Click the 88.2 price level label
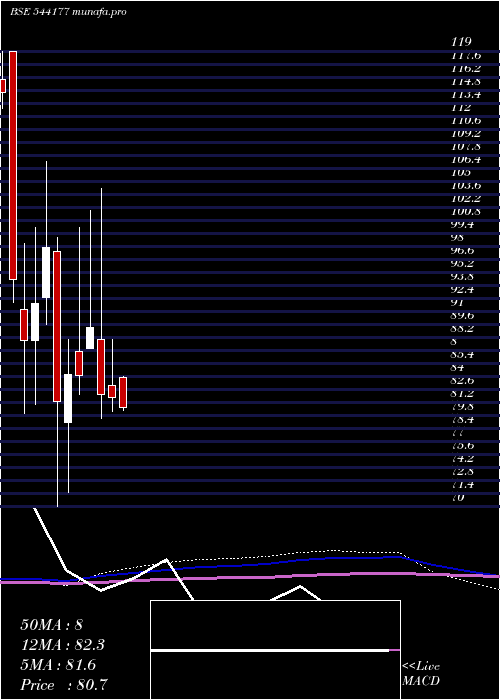This screenshot has width=500, height=700. pyautogui.click(x=463, y=328)
